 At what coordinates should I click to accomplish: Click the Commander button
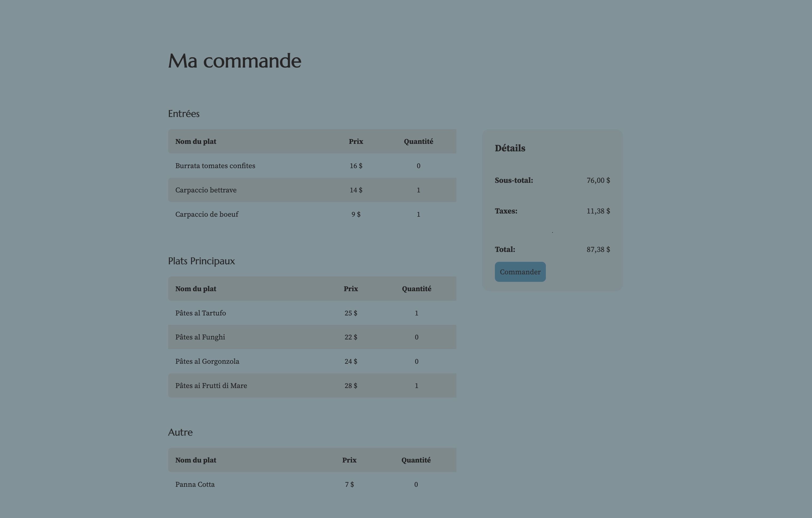[x=520, y=272]
